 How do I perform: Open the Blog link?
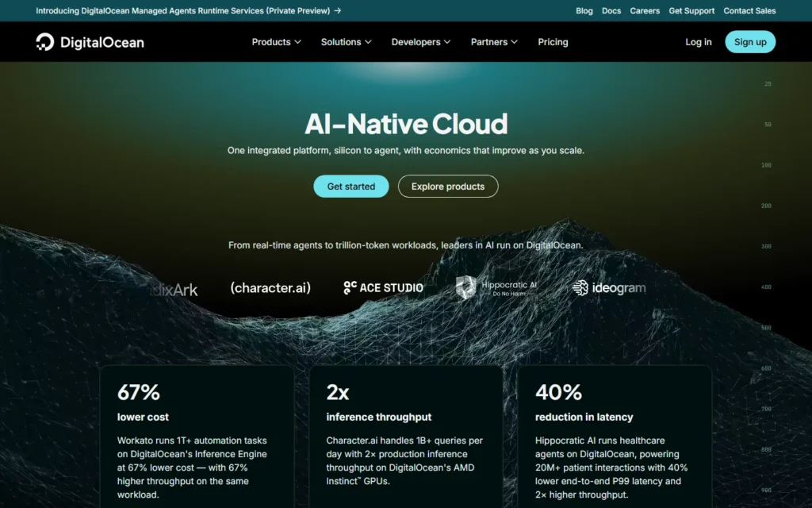(x=584, y=11)
